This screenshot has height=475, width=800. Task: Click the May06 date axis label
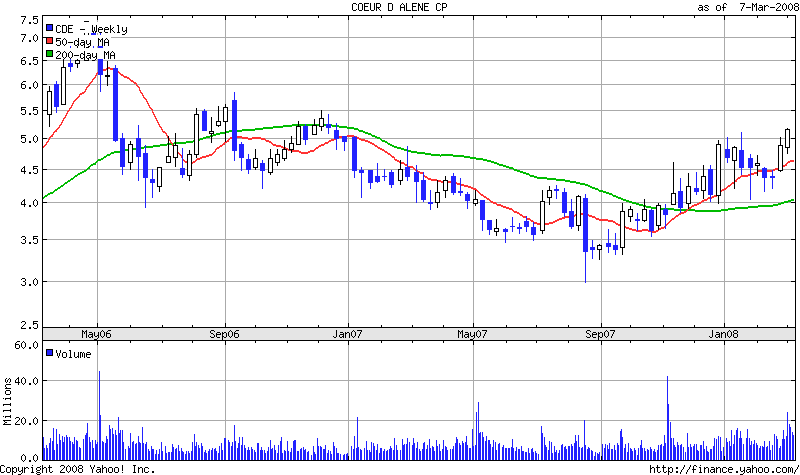pyautogui.click(x=96, y=334)
